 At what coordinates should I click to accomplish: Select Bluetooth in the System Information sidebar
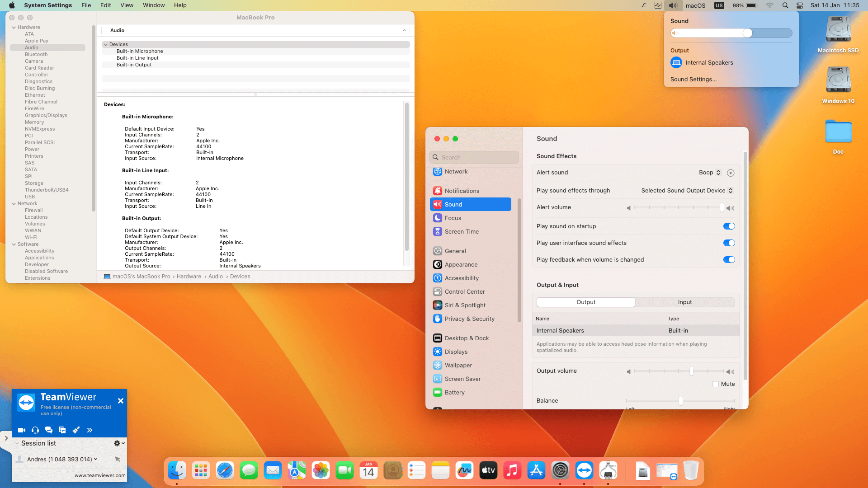click(x=36, y=55)
